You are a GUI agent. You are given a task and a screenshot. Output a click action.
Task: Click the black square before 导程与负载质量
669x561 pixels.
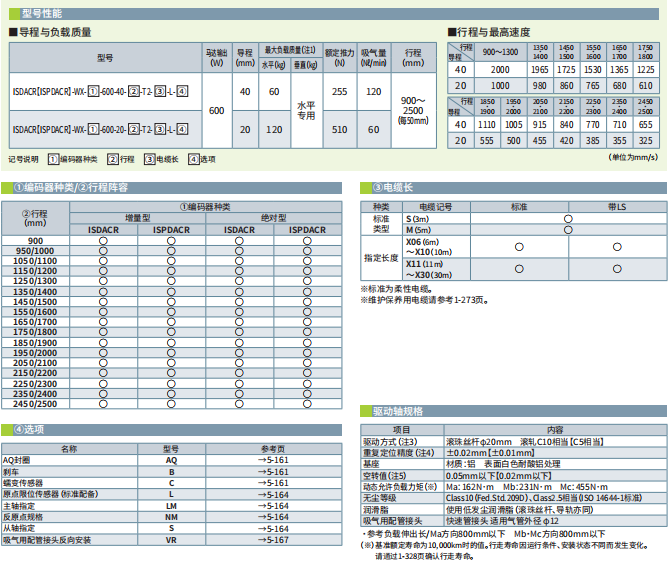[x=12, y=32]
